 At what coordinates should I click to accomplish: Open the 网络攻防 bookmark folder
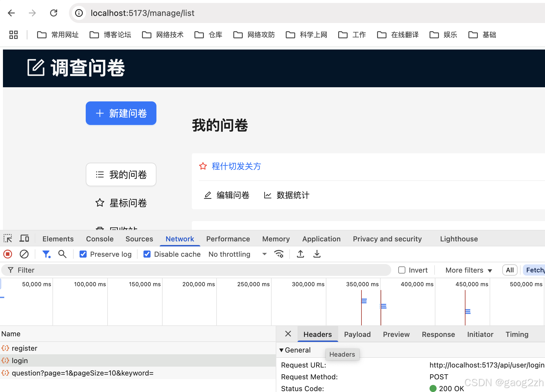(x=254, y=35)
